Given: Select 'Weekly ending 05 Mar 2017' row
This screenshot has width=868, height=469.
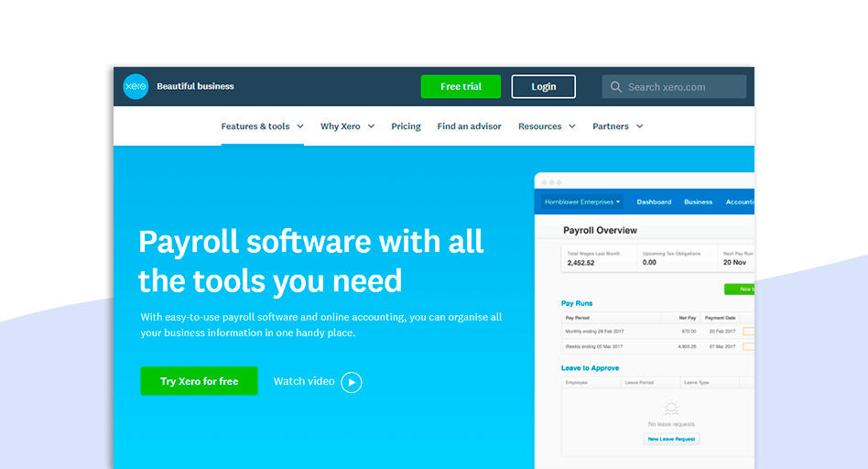Looking at the screenshot, I should (x=657, y=346).
